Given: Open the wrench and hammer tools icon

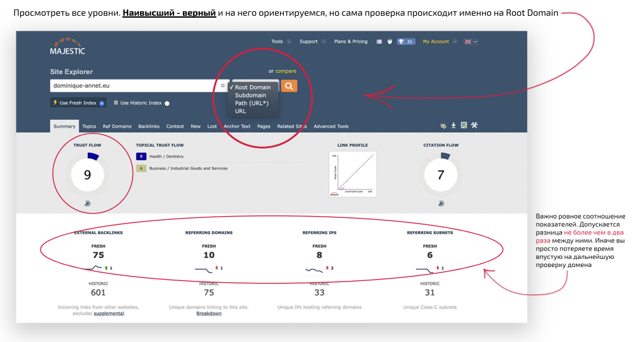Looking at the screenshot, I should click(474, 125).
